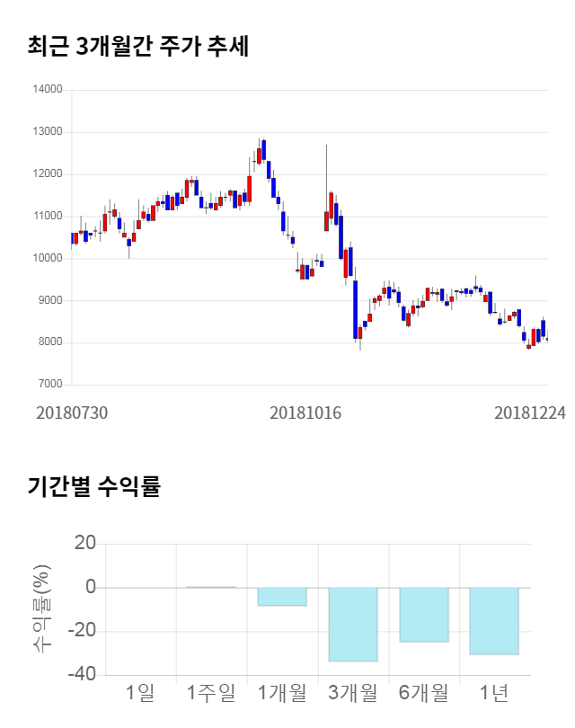
Task: Click the 20181224 date label
Action: pyautogui.click(x=530, y=413)
